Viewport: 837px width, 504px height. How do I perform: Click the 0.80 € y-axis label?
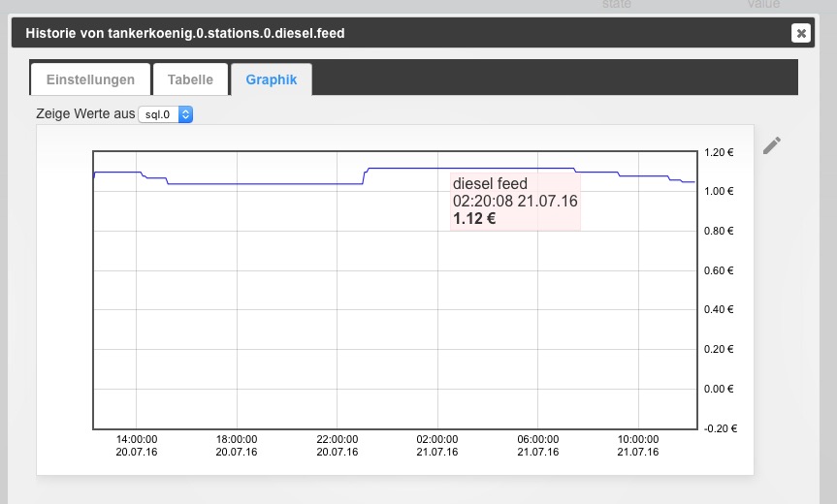click(719, 231)
